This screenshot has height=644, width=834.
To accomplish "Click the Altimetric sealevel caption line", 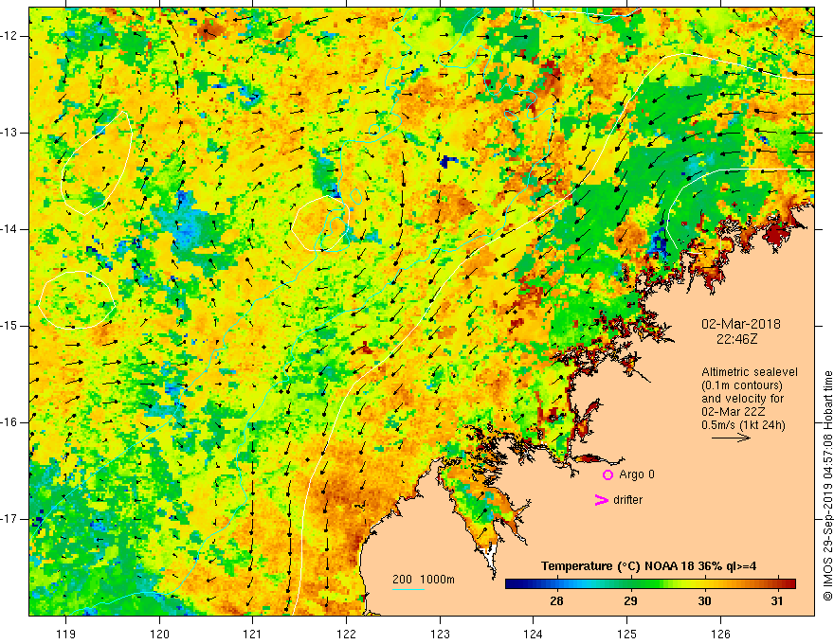I will coord(750,372).
